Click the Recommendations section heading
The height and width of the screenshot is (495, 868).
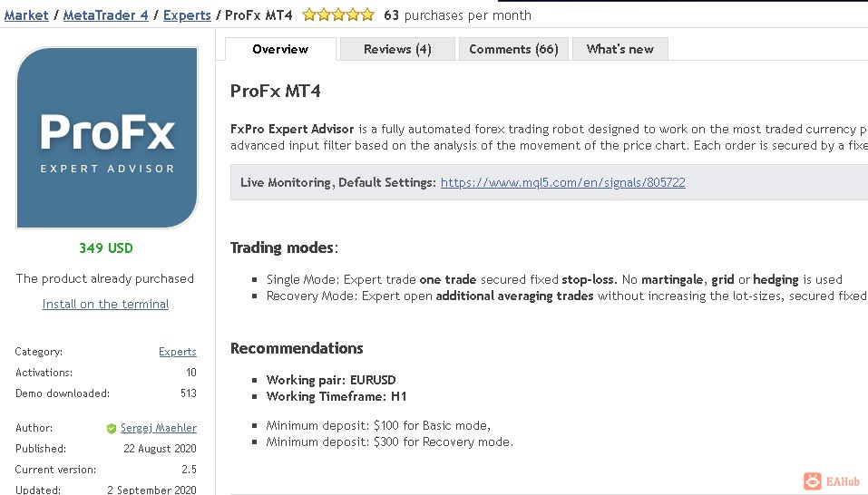(297, 348)
